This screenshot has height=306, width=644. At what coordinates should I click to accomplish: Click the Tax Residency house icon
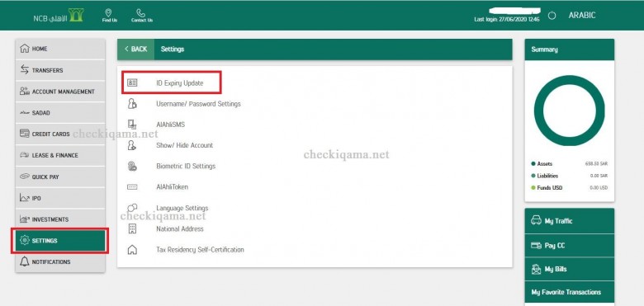pos(132,249)
